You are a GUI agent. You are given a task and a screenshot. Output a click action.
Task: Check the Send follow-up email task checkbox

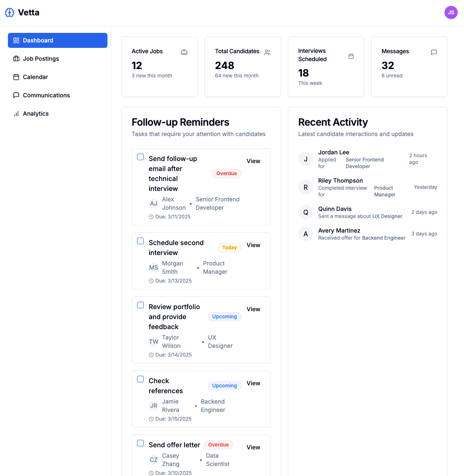click(x=140, y=157)
